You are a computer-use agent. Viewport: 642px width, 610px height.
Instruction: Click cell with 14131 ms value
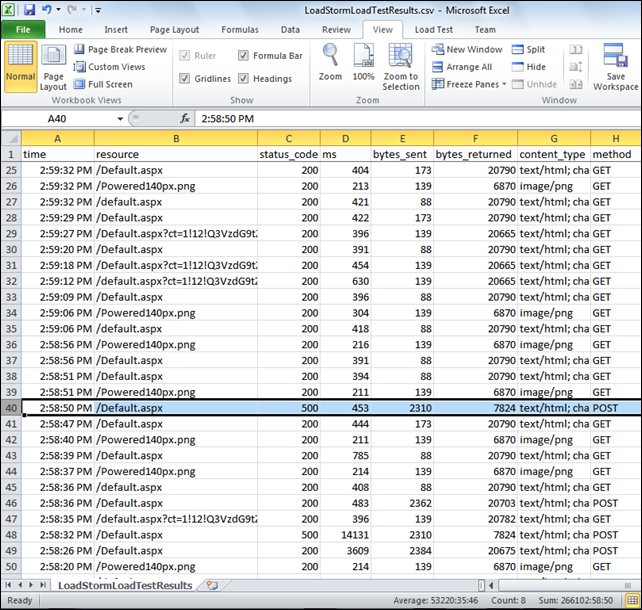(346, 535)
